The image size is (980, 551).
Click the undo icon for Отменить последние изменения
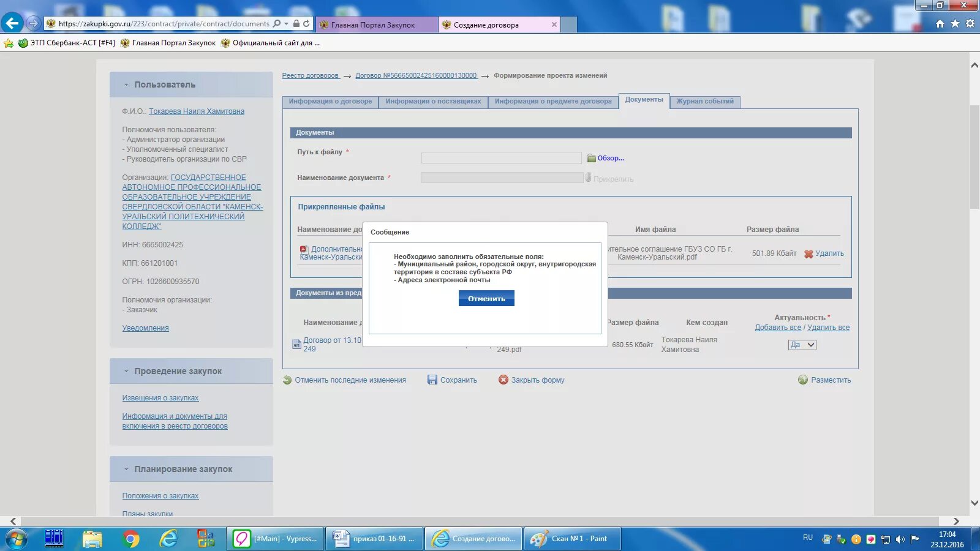[287, 380]
